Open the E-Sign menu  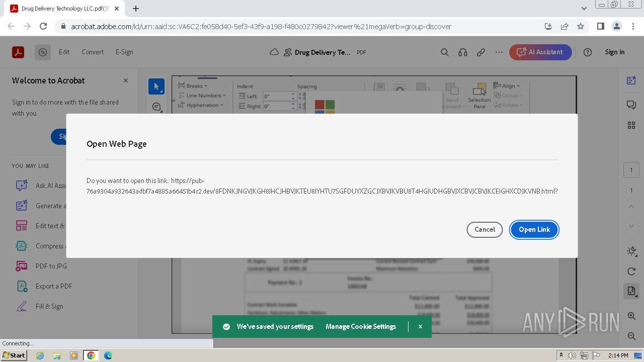click(x=124, y=52)
